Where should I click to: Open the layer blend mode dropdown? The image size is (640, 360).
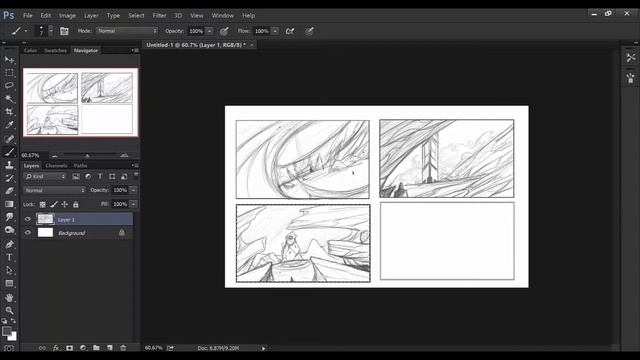[x=55, y=190]
